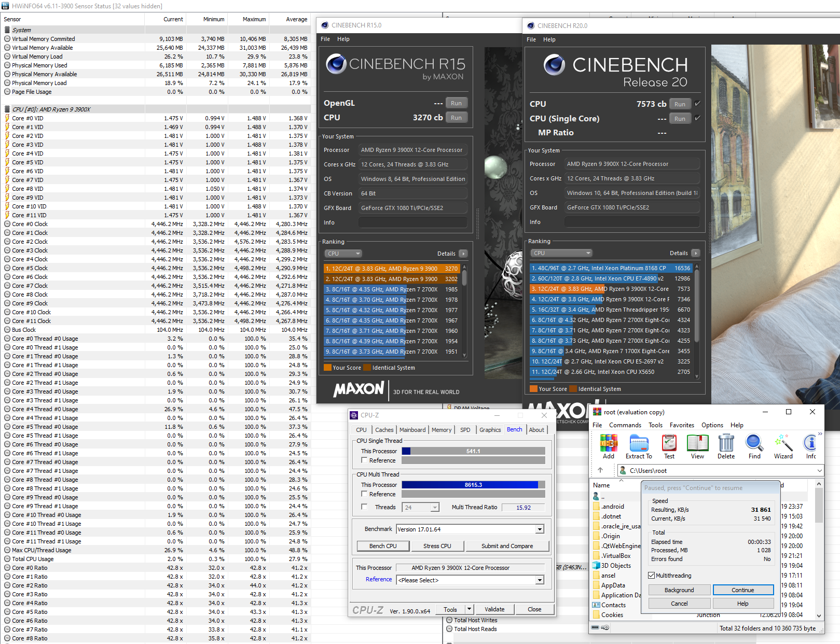Viewport: 840px width, 644px height.
Task: Click the Stress CPU button
Action: 437,546
